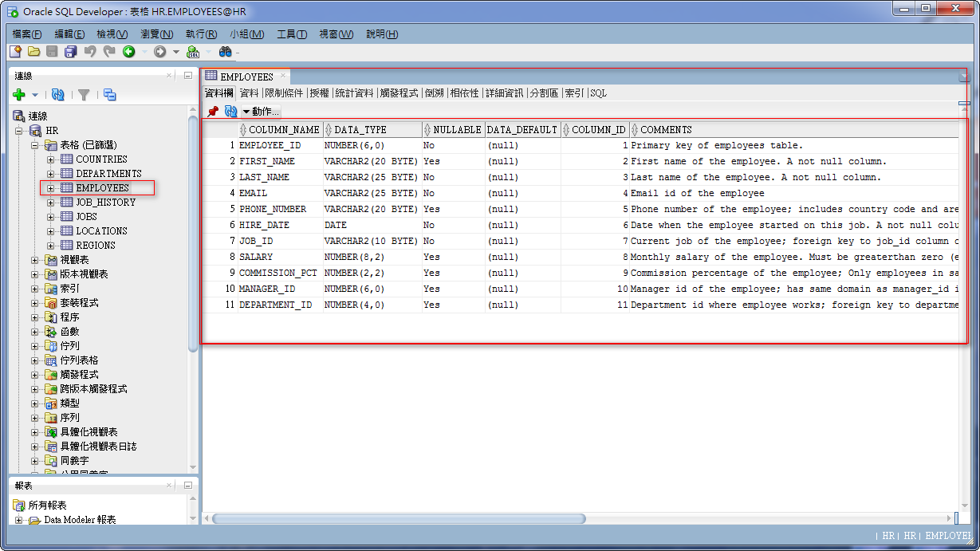Close the 連線 panel with its X
This screenshot has width=980, height=551.
coord(169,76)
